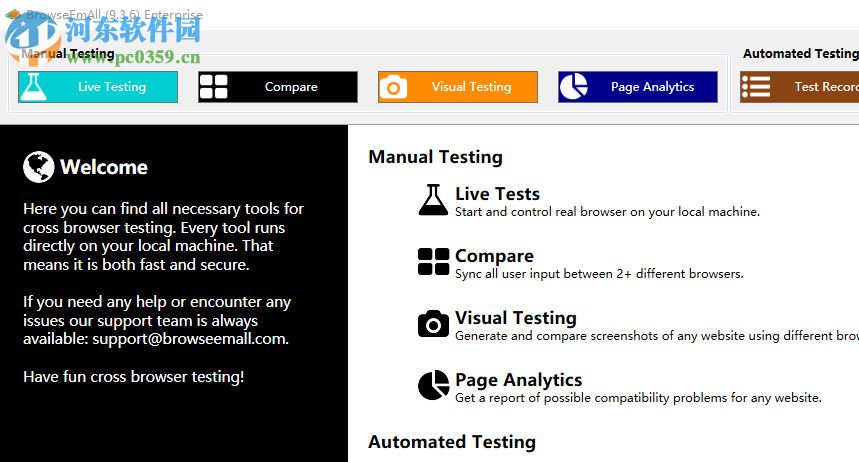Open Visual Testing from the toolbar
Viewport: 859px width, 462px height.
click(458, 87)
